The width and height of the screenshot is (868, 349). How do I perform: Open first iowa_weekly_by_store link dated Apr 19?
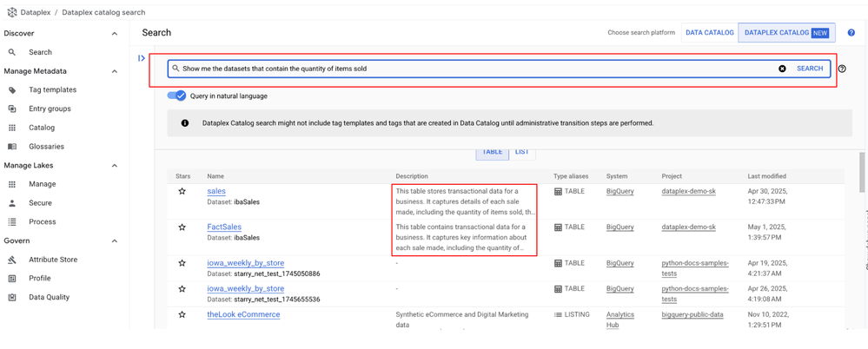point(246,263)
